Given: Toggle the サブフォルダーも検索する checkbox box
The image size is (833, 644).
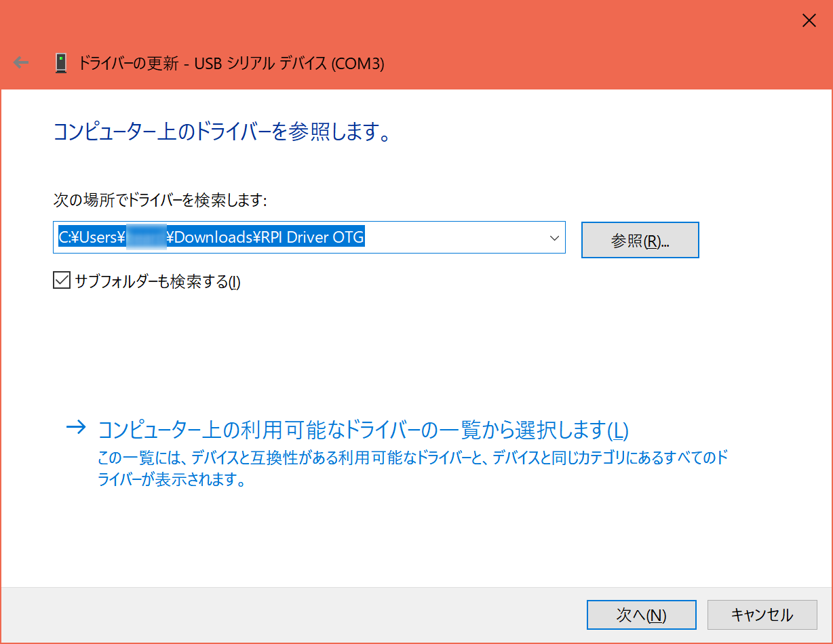Looking at the screenshot, I should pyautogui.click(x=62, y=281).
